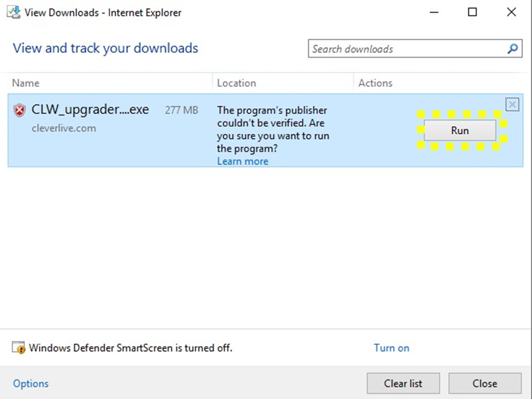Click the SmartScreen is turned off text
This screenshot has height=399, width=532.
coord(131,348)
